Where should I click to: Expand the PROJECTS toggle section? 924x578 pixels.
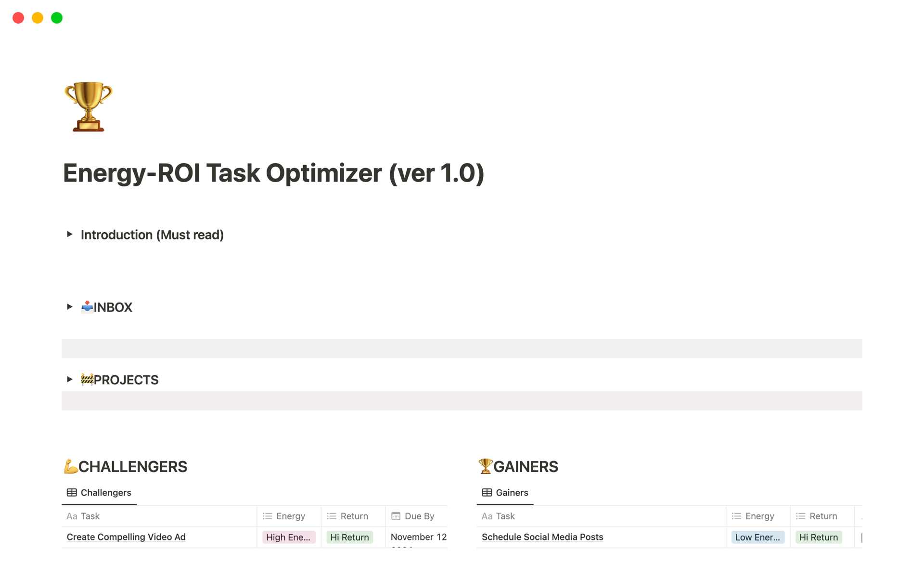pyautogui.click(x=70, y=380)
